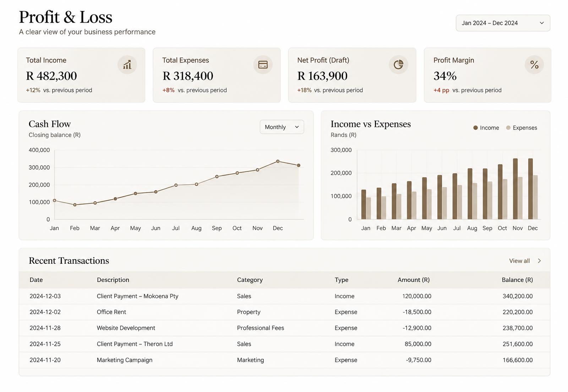The width and height of the screenshot is (568, 392).
Task: Click the 238,700.00 balance cell
Action: click(518, 328)
